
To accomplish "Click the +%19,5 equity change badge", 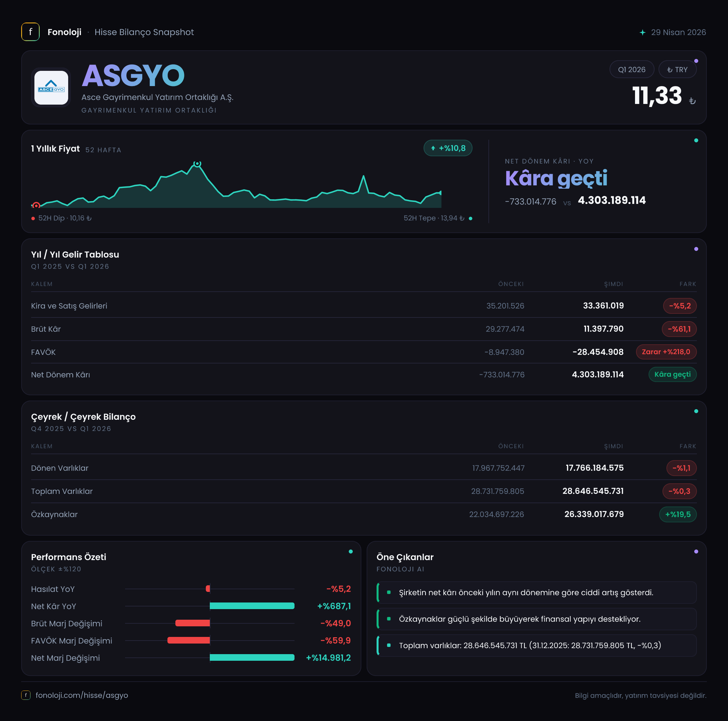I will 678,514.
